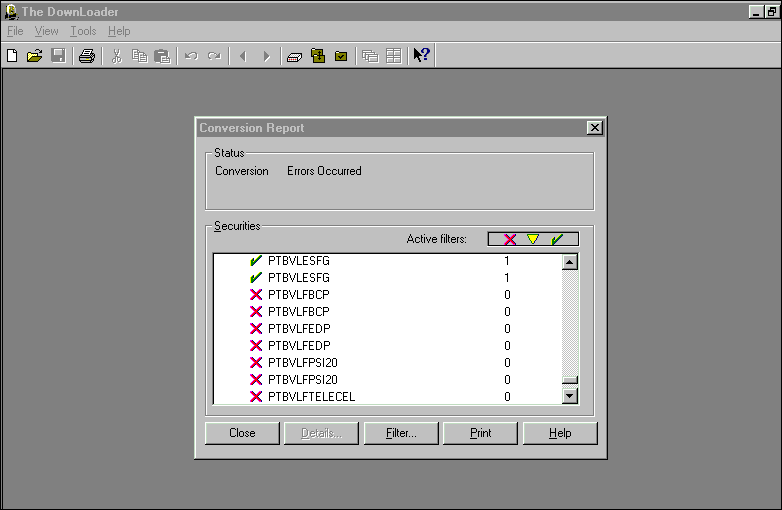Open the File menu
782x510 pixels.
[15, 31]
